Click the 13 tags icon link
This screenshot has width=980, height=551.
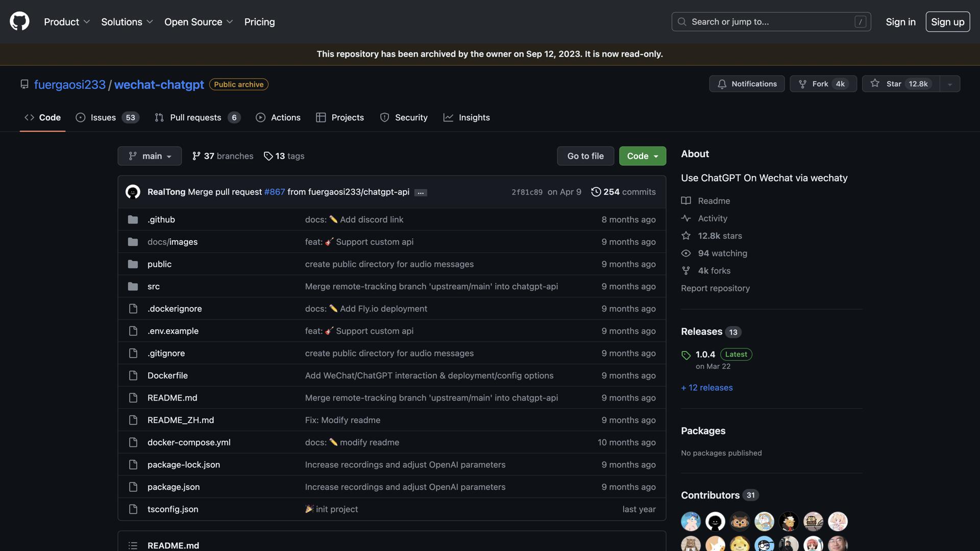(284, 156)
